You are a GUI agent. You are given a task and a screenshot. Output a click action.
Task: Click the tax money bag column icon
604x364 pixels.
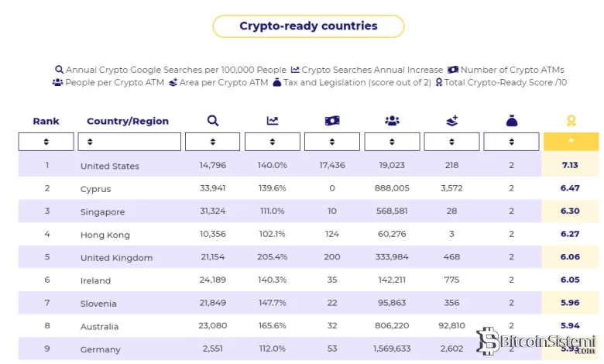[x=511, y=120]
